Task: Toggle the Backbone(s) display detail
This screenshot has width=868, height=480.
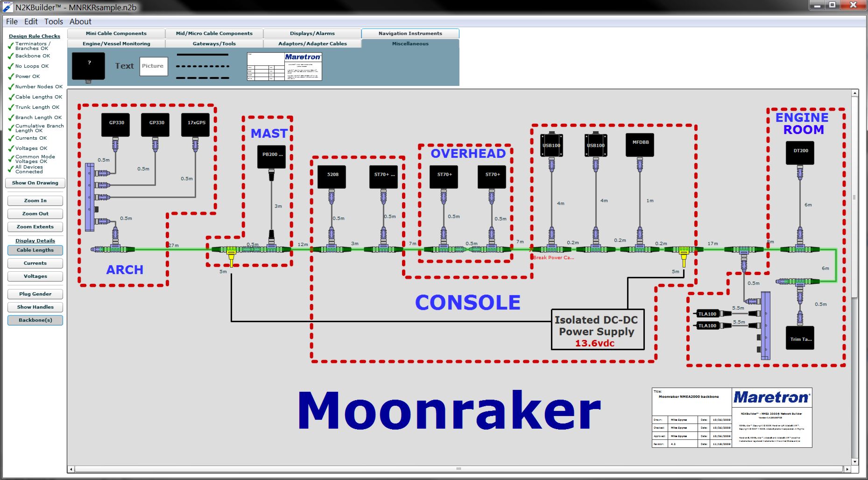Action: 35,320
